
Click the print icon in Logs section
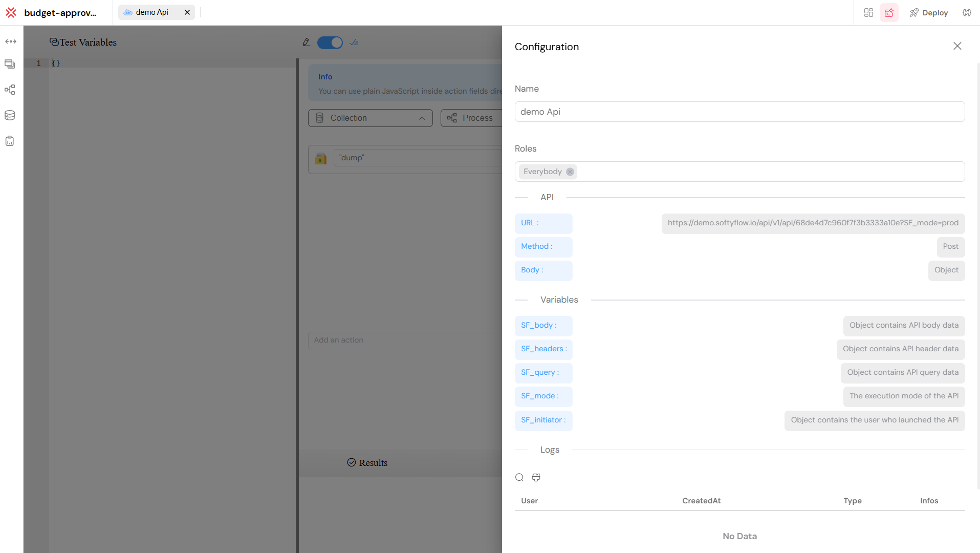[x=535, y=477]
